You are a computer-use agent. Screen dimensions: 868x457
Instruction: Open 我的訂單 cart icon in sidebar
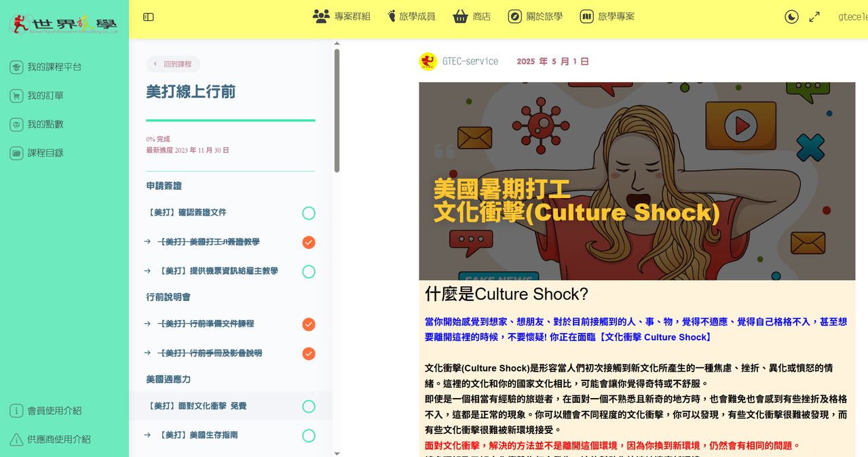tap(16, 96)
